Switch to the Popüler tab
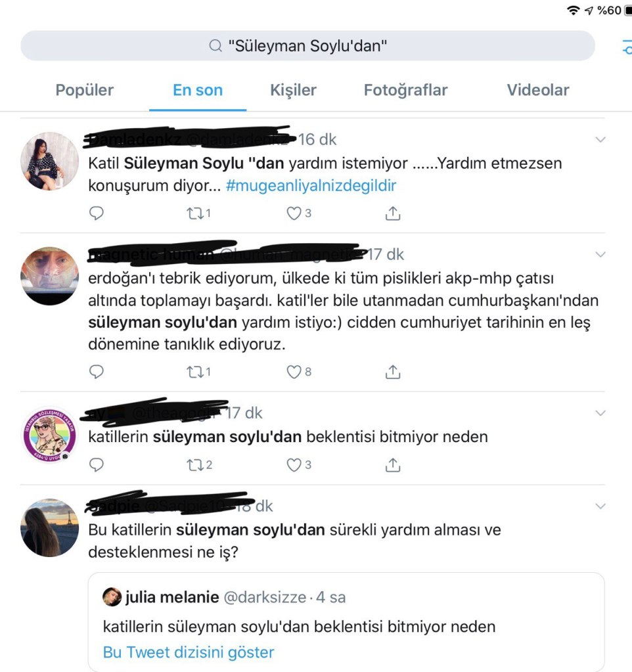Viewport: 632px width, 672px height. tap(84, 90)
